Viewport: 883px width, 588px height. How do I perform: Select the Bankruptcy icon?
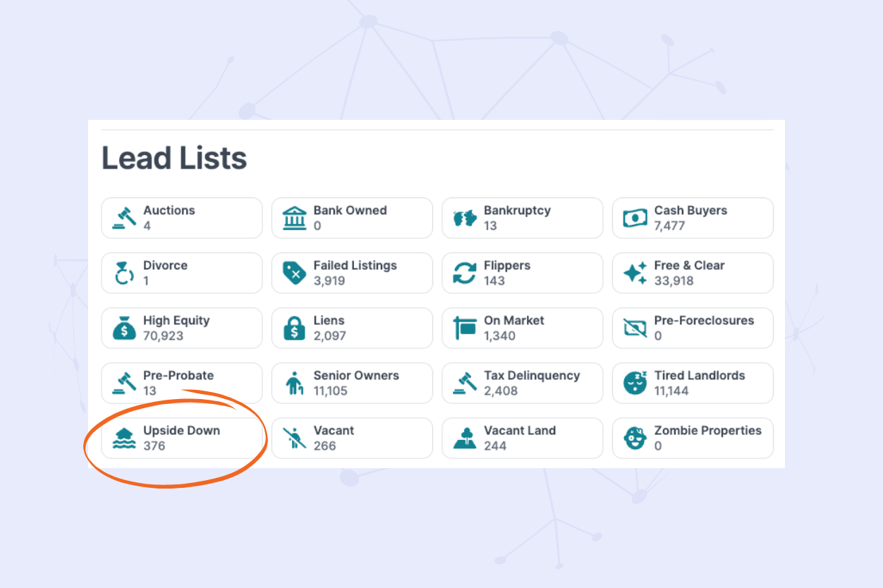(x=464, y=218)
